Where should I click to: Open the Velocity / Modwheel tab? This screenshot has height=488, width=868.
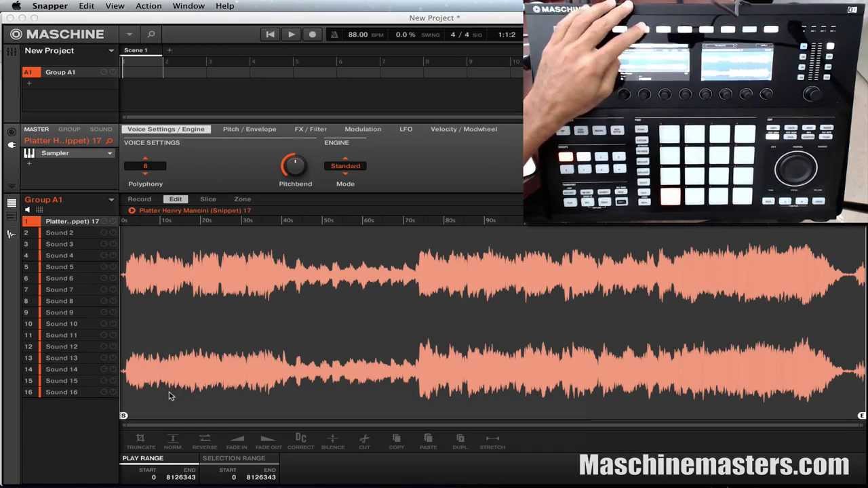[464, 129]
